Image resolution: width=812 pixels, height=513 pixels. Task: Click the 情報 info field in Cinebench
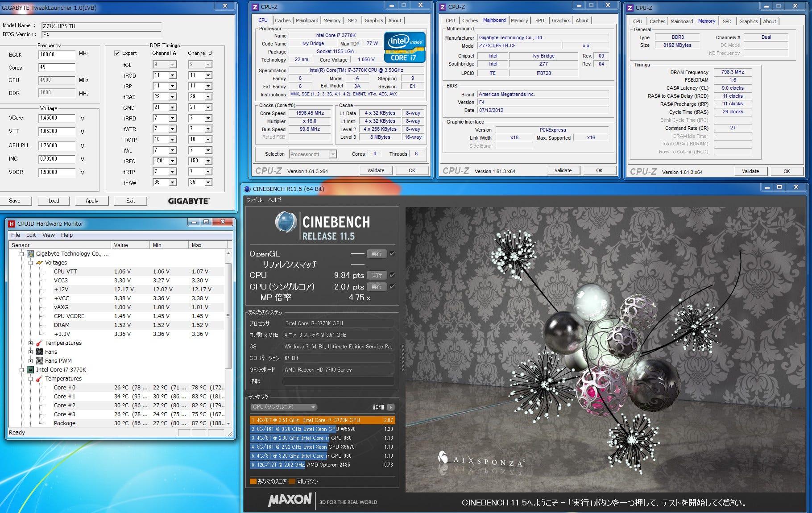(x=338, y=381)
